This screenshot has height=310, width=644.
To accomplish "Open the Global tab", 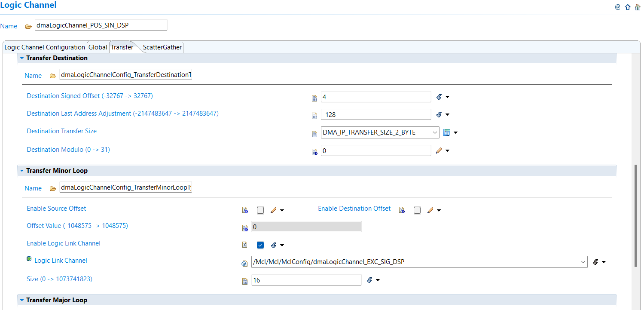I will tap(98, 47).
